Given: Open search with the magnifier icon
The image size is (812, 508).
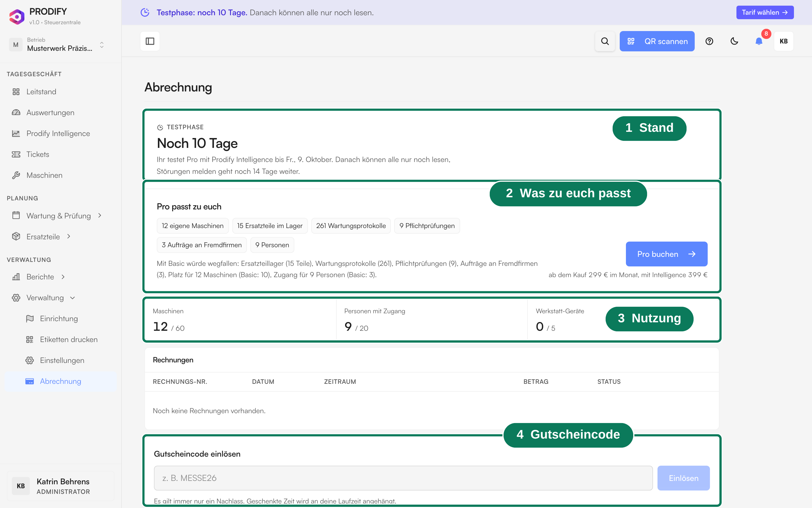Looking at the screenshot, I should click(x=605, y=41).
